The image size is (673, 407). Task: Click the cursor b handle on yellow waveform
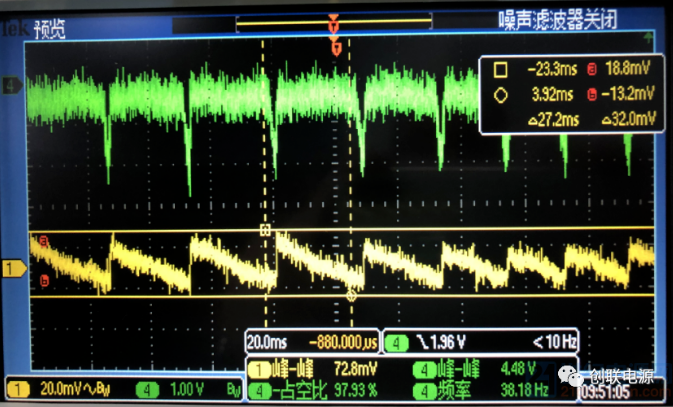tap(43, 282)
